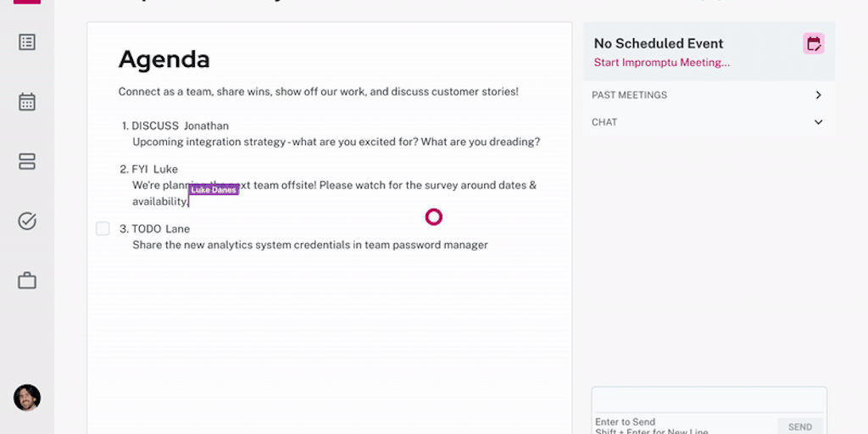Screen dimensions: 868x434
Task: Check the TODO Lane checkbox
Action: tap(103, 229)
